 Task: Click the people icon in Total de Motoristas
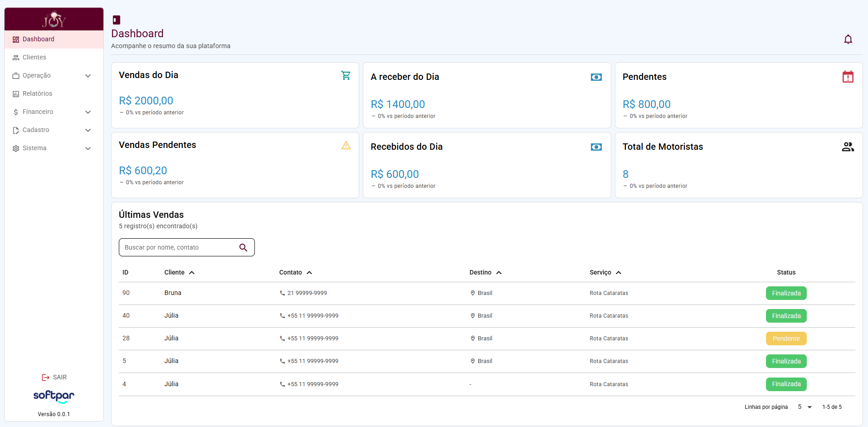tap(848, 147)
